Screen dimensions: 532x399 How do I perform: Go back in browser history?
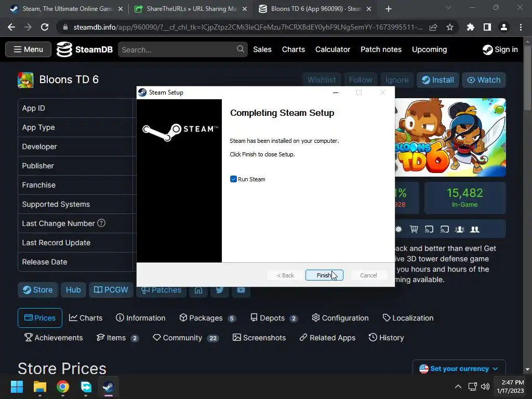tap(11, 27)
